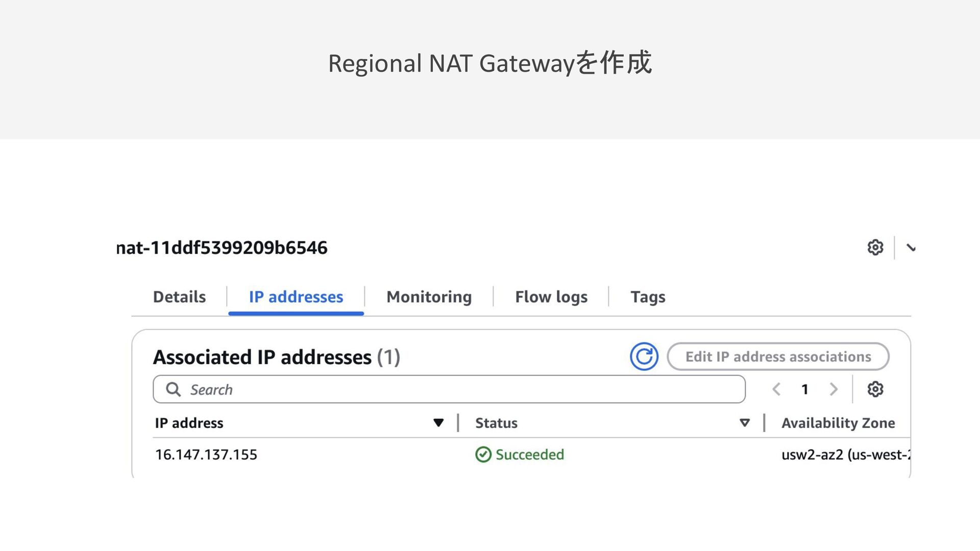This screenshot has width=980, height=551.
Task: Sort by IP address column arrow
Action: (438, 422)
